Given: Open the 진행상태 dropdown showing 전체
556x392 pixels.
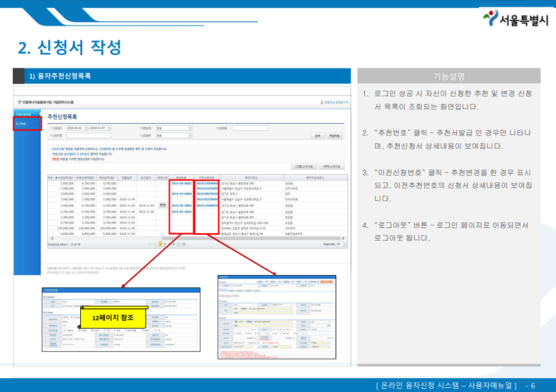Looking at the screenshot, I should click(x=192, y=127).
